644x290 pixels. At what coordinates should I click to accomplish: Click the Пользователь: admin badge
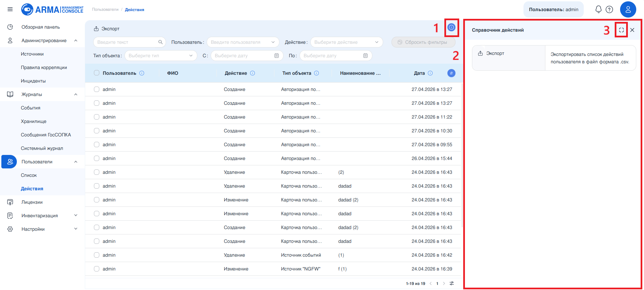coord(553,9)
